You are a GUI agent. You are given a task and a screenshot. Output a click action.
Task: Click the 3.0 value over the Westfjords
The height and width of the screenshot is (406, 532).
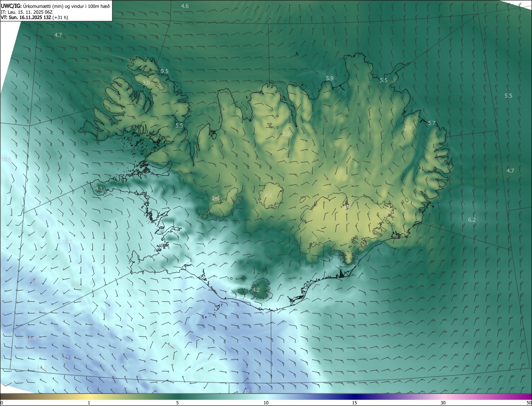pos(146,83)
